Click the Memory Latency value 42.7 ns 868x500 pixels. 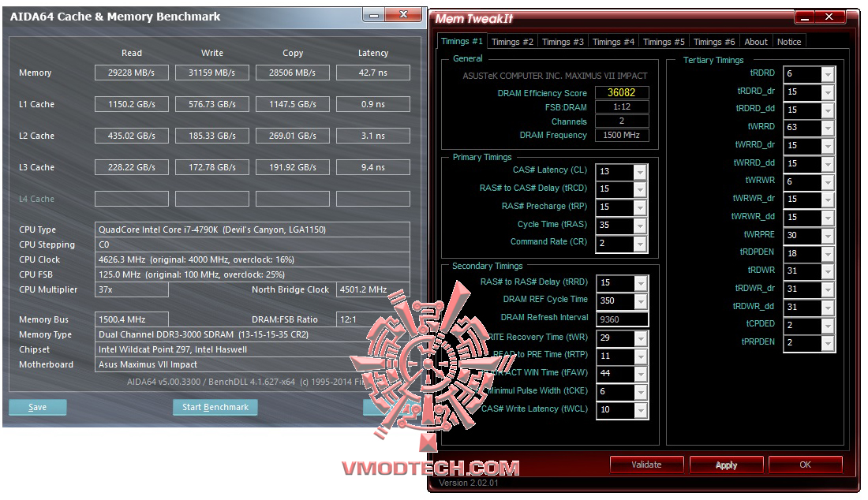click(373, 73)
